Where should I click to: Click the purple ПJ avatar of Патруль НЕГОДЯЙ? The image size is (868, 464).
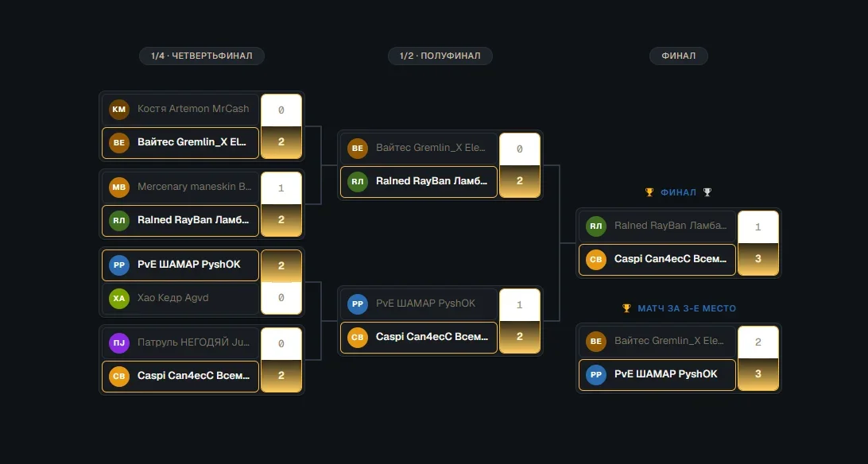coord(119,343)
